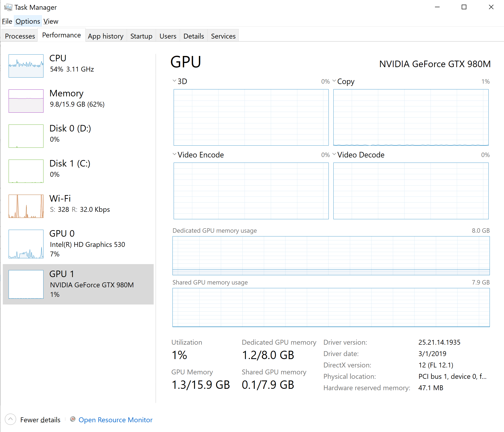
Task: Click the Fewer details button
Action: (x=40, y=420)
